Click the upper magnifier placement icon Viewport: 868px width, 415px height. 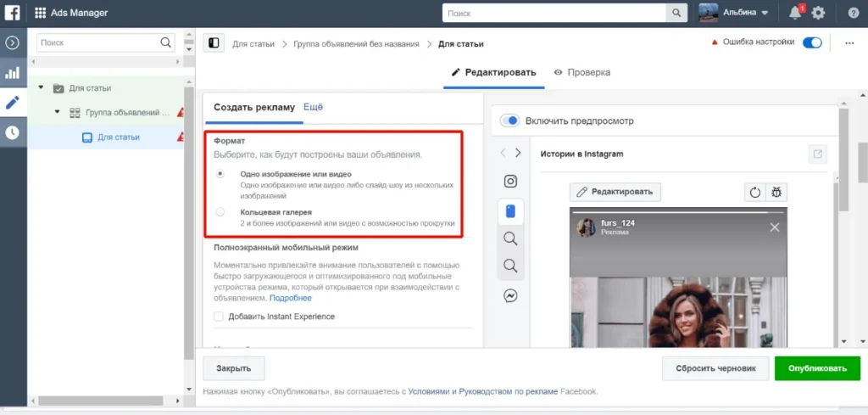tap(510, 238)
